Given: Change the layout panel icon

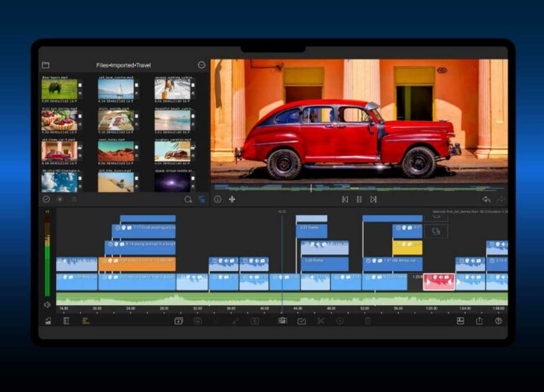Looking at the screenshot, I should pos(460,321).
